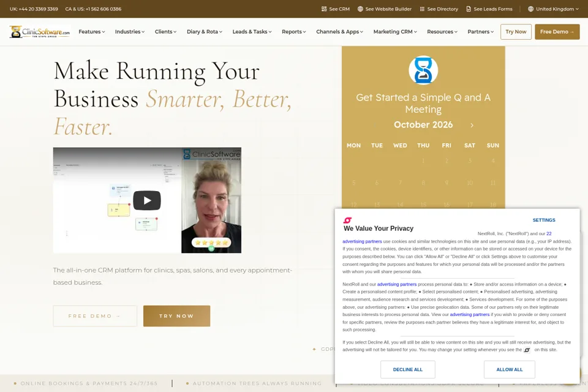Screen dimensions: 588x392
Task: Open the Partners menu
Action: [480, 32]
